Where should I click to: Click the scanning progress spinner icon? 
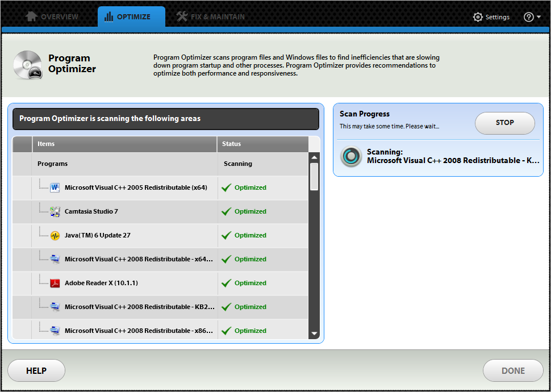351,156
